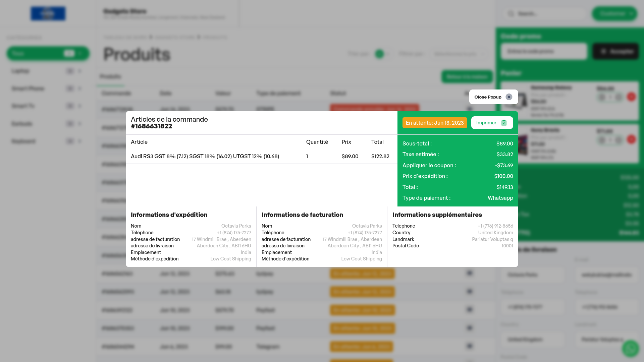Remove first cart item with red button

tap(631, 97)
